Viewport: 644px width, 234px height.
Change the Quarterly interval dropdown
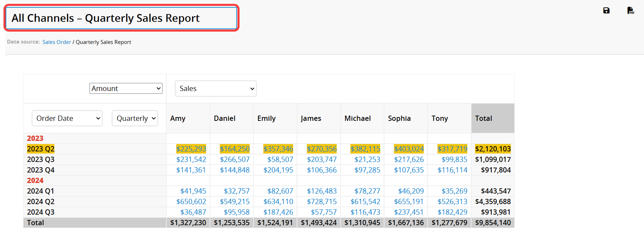135,118
